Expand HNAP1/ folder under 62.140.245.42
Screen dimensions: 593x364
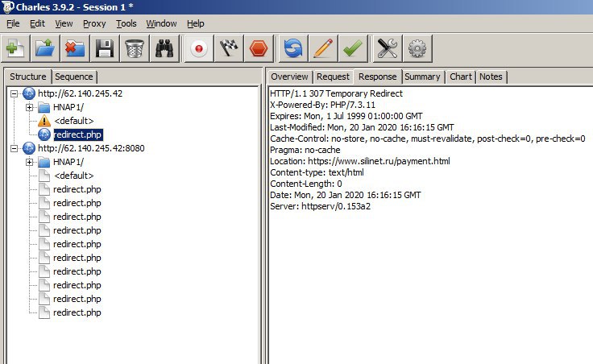[x=29, y=107]
